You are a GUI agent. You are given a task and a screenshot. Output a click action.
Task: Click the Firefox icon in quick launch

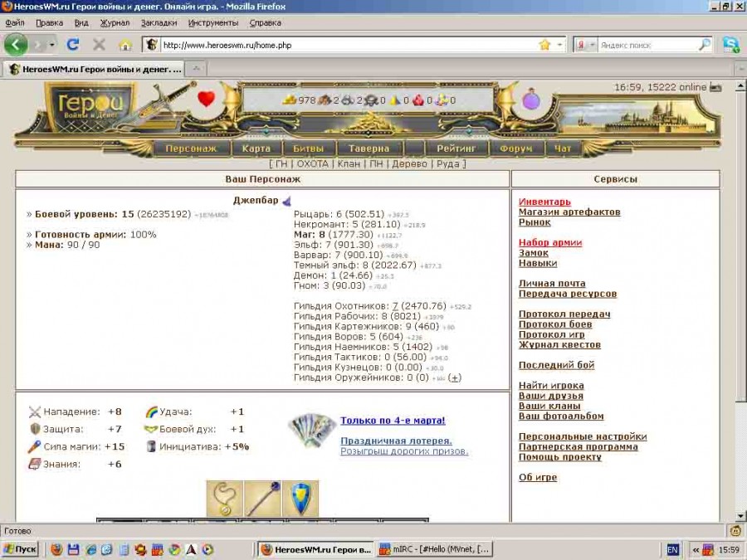[x=56, y=549]
